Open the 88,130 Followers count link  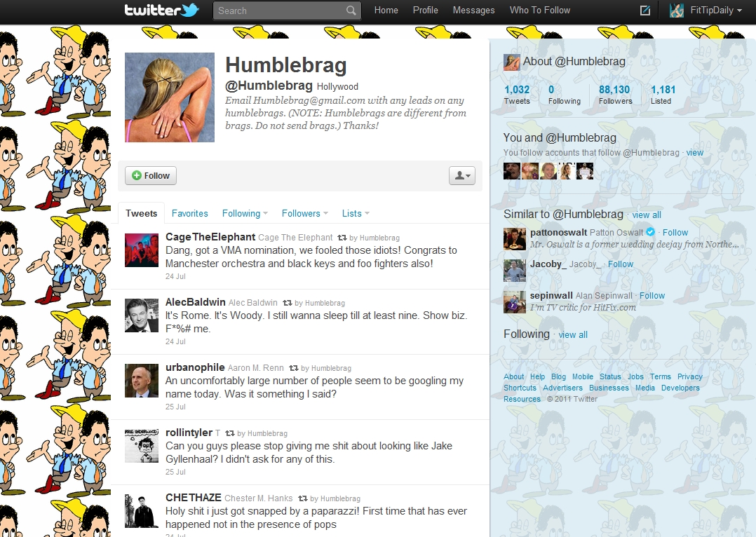tap(615, 95)
